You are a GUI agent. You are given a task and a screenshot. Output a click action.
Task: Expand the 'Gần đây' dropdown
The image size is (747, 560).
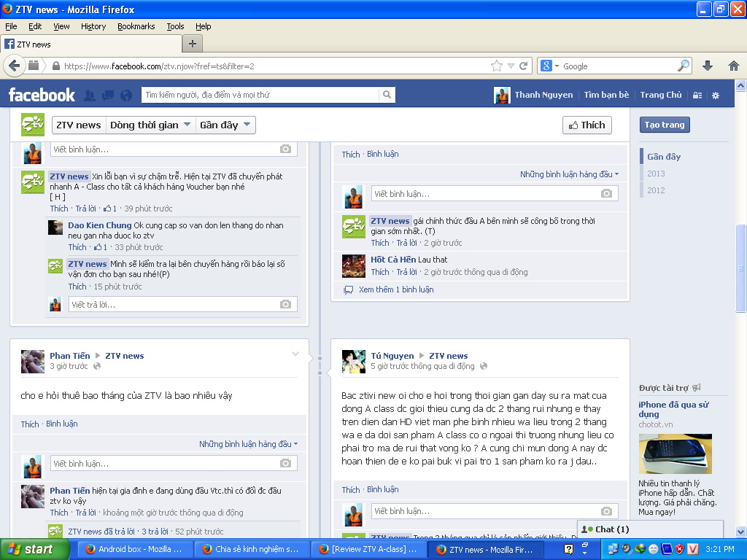point(225,125)
